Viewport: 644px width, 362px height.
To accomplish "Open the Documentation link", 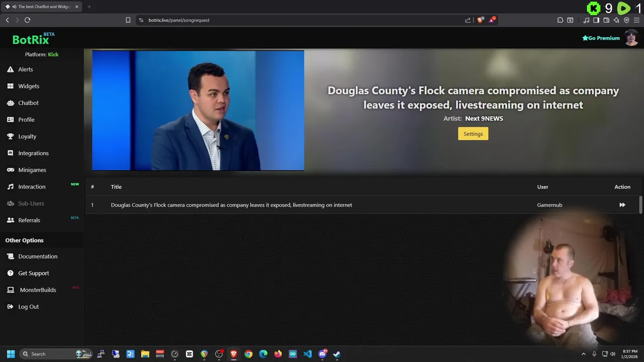I will click(x=38, y=256).
